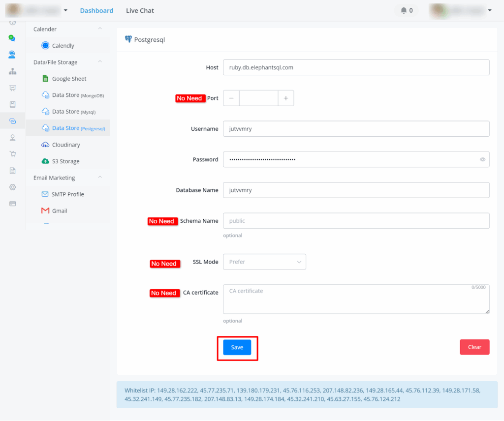Increase Port value with plus button

coord(285,98)
